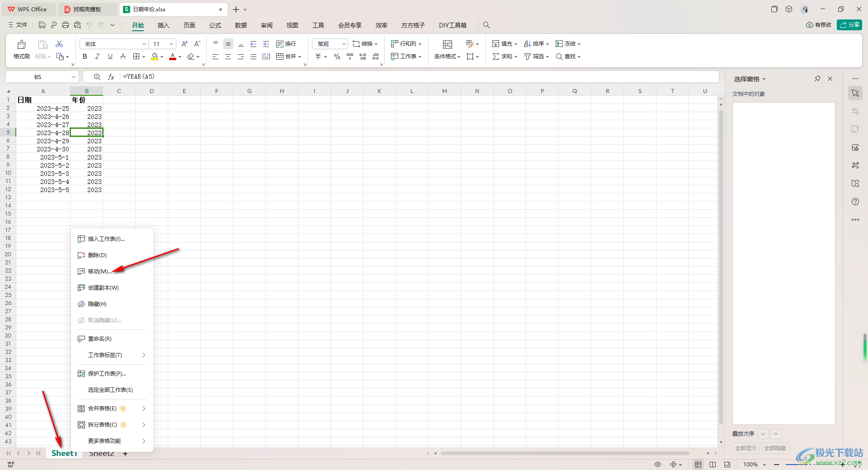Click the Find (查找) button

click(568, 56)
